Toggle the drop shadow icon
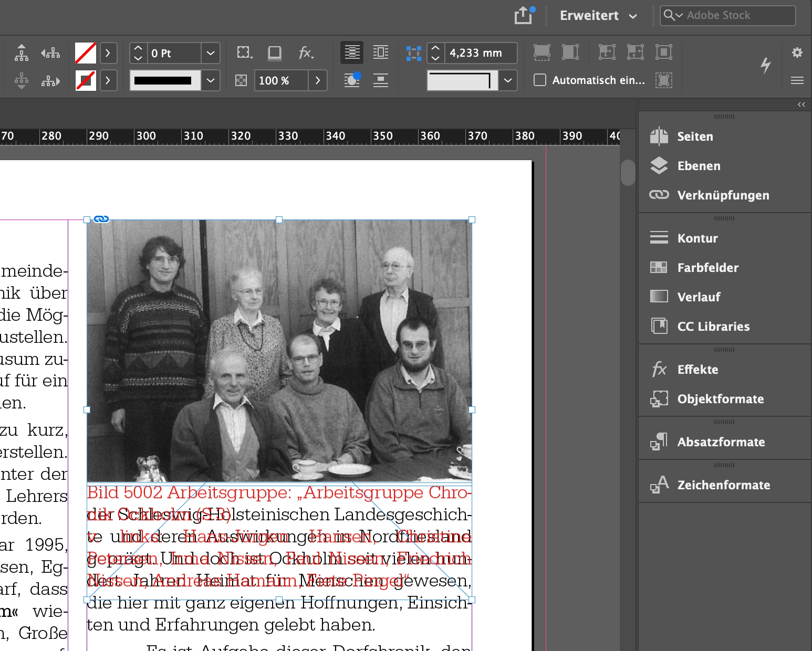The image size is (812, 651). click(274, 52)
